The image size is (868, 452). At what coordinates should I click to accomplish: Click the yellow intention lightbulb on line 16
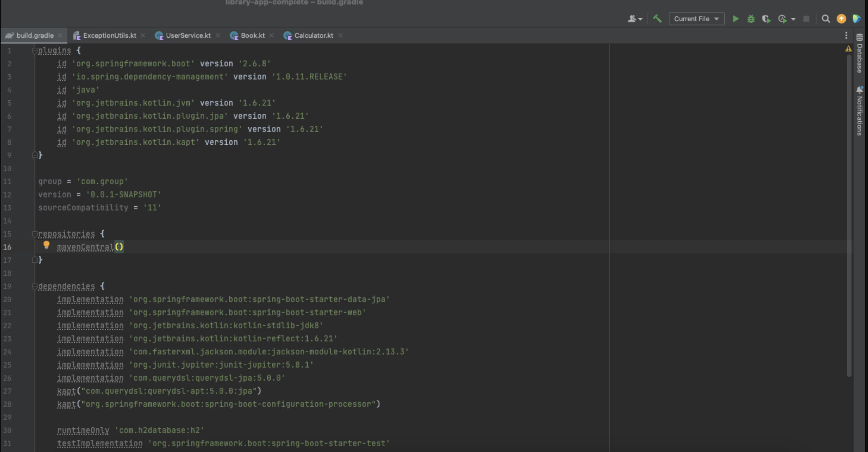[46, 245]
